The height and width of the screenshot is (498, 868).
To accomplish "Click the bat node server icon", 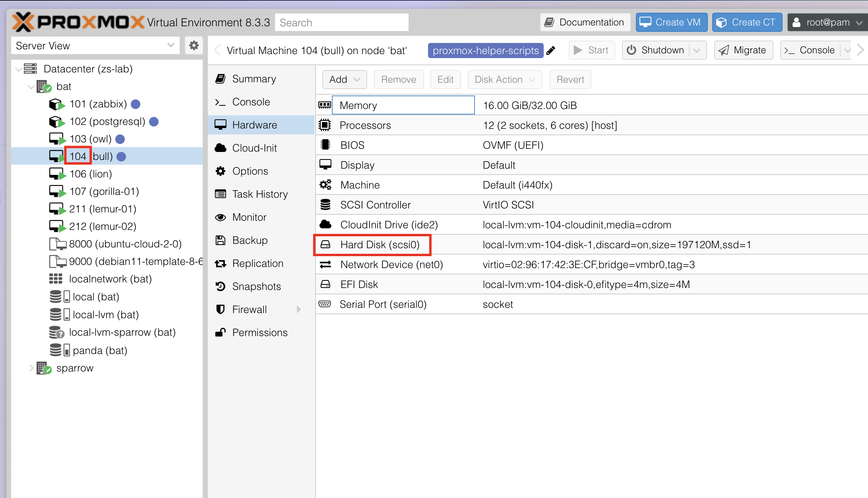I will [x=44, y=86].
